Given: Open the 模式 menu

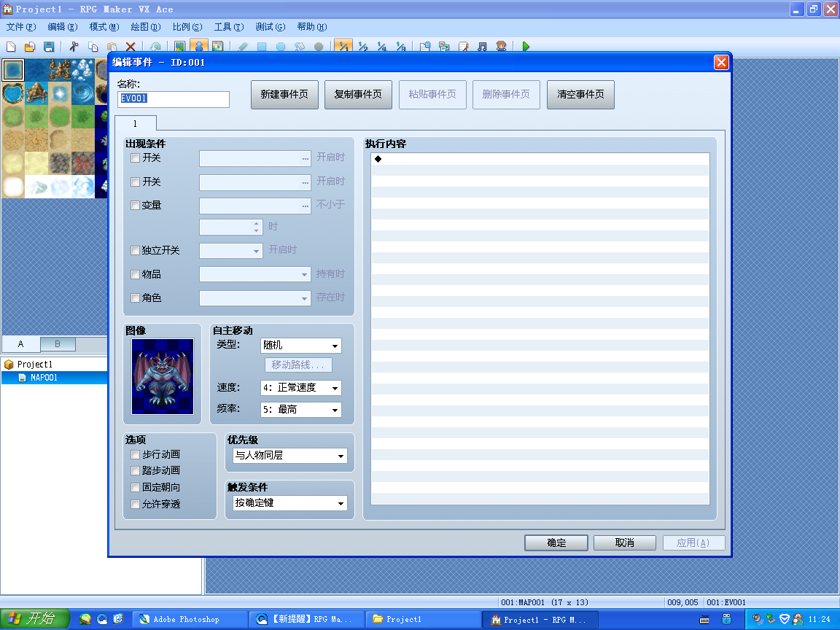Looking at the screenshot, I should pyautogui.click(x=104, y=27).
